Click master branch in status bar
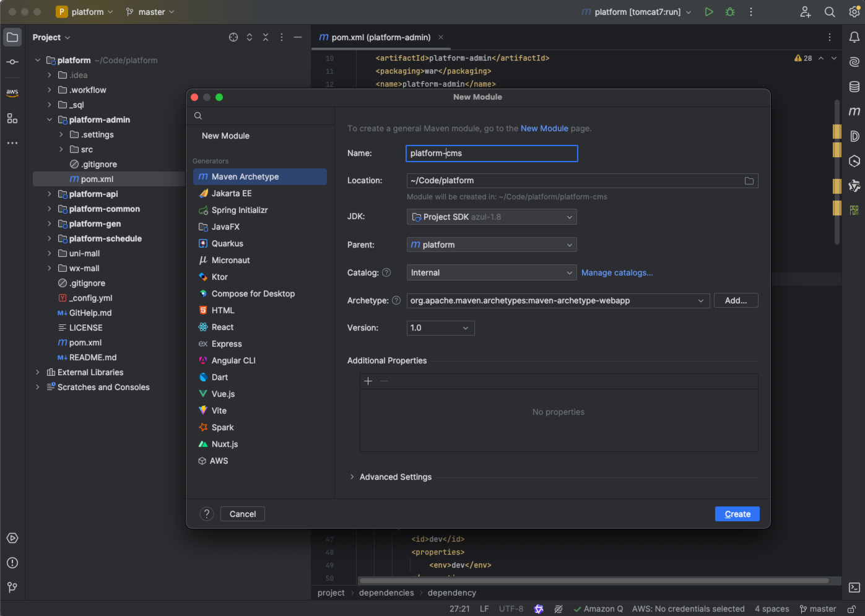This screenshot has height=616, width=865. [818, 609]
